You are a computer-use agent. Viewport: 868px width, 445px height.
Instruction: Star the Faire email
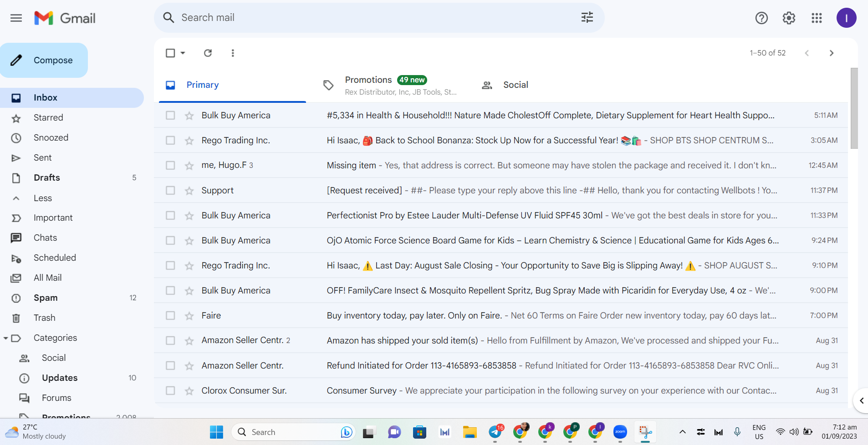pos(189,316)
